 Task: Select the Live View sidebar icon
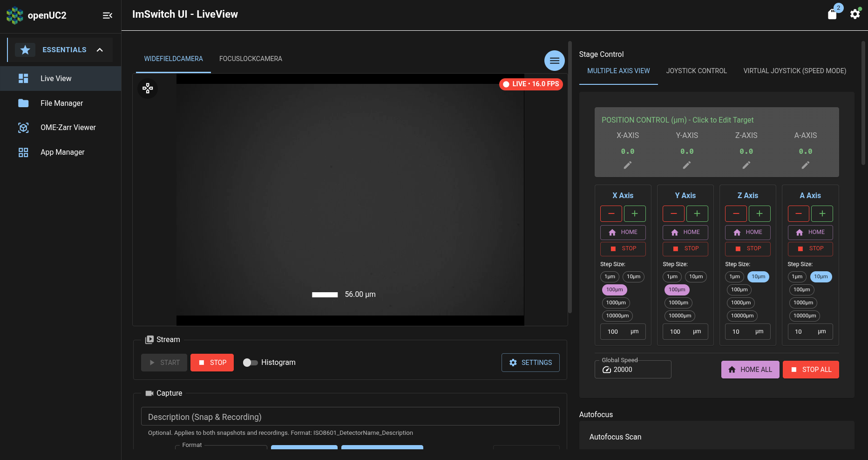pos(23,78)
